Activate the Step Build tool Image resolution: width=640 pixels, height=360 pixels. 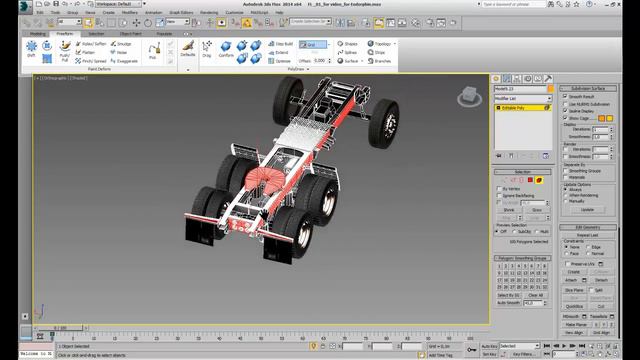(281, 44)
